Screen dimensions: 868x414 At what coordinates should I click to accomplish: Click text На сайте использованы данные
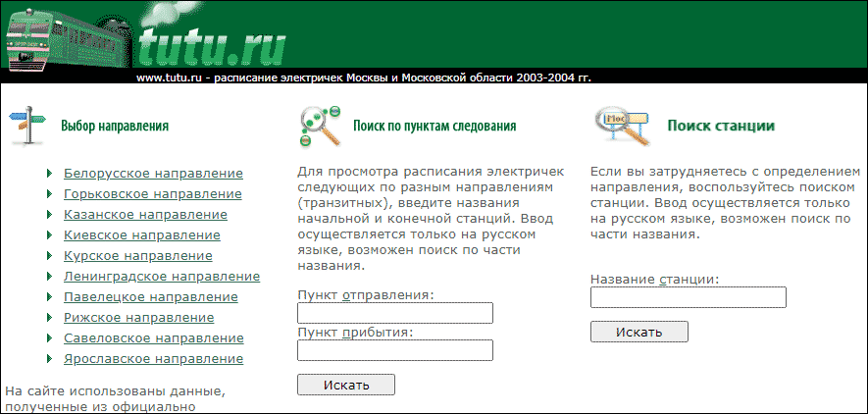pyautogui.click(x=115, y=391)
